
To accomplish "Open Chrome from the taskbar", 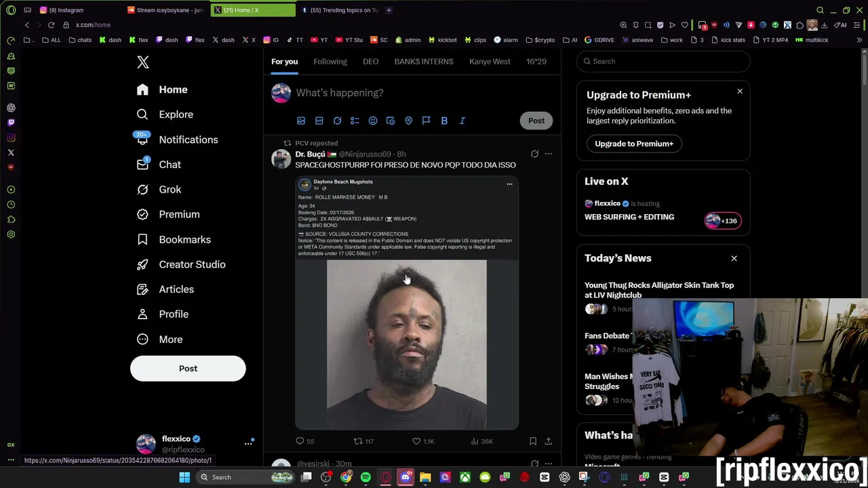I will click(x=346, y=477).
